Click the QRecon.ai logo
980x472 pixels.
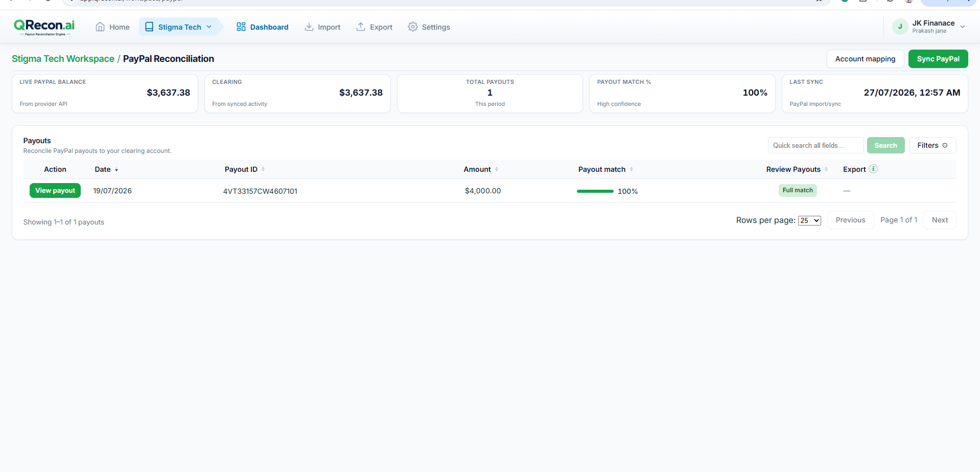point(44,27)
